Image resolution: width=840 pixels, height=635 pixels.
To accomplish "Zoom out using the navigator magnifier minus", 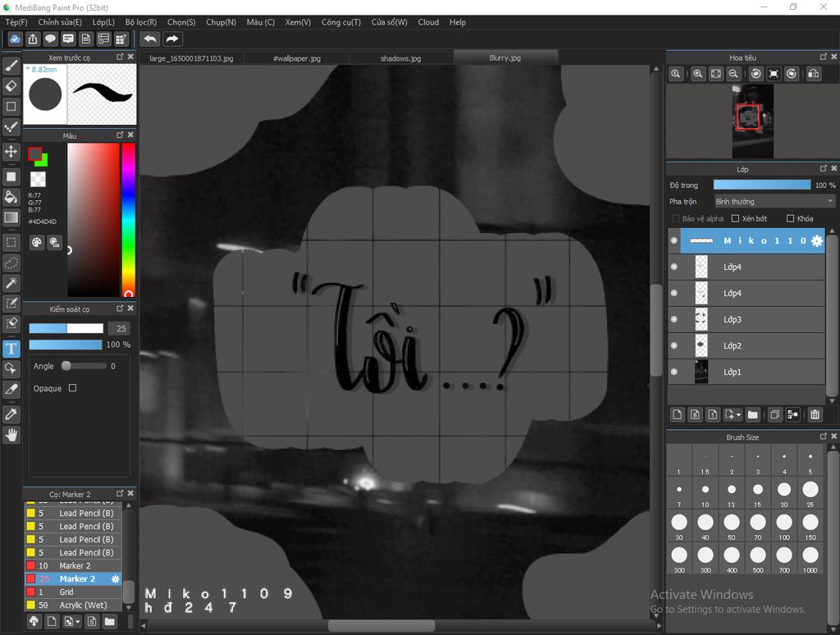I will [x=733, y=74].
